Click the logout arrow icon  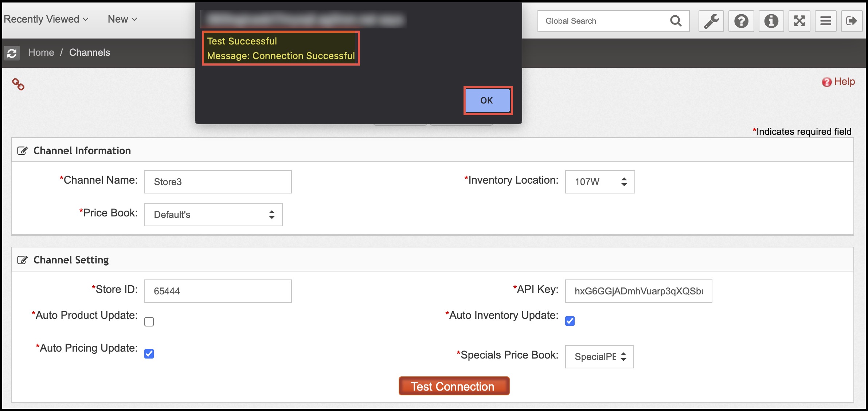coord(852,21)
